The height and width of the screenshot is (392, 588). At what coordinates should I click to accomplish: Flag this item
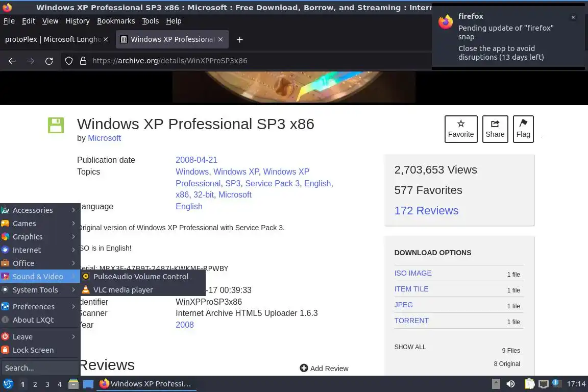pyautogui.click(x=523, y=129)
